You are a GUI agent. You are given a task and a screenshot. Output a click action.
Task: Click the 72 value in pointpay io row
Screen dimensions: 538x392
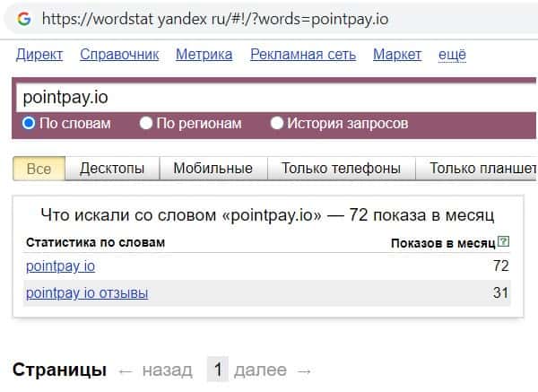[501, 266]
